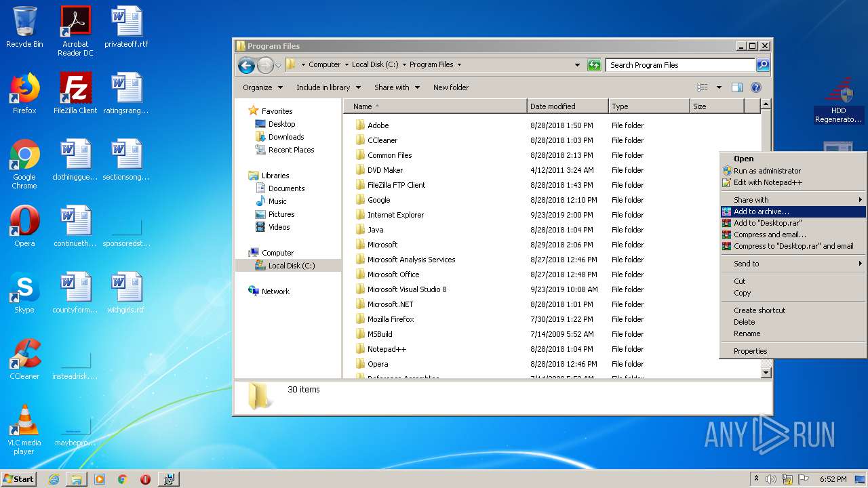The height and width of the screenshot is (488, 868).
Task: Click the taskbar clock showing 6:52 PM
Action: tap(833, 479)
